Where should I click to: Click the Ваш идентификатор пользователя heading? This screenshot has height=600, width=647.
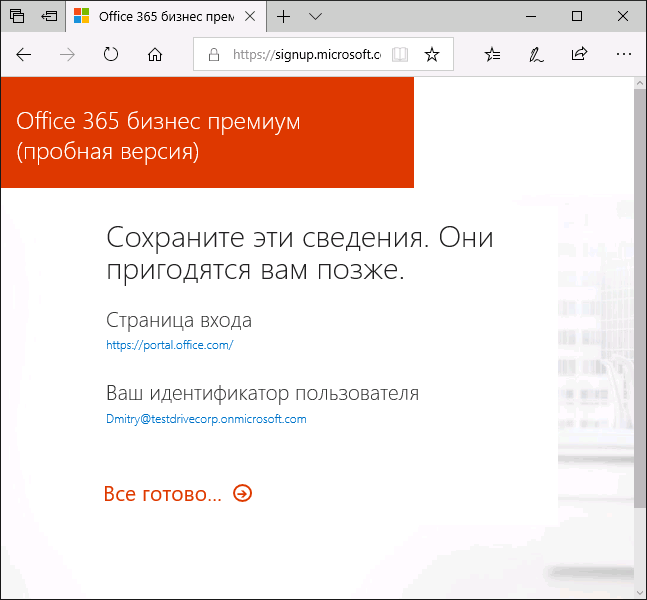click(262, 393)
